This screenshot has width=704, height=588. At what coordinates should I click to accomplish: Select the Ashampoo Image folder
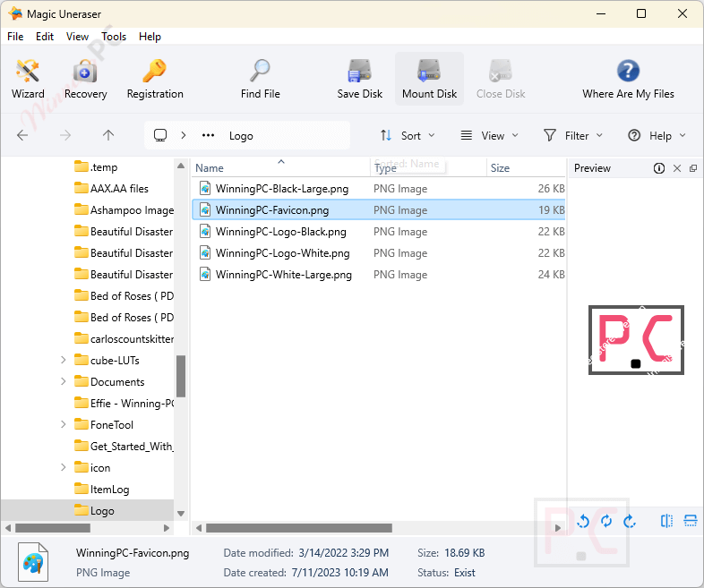[124, 210]
